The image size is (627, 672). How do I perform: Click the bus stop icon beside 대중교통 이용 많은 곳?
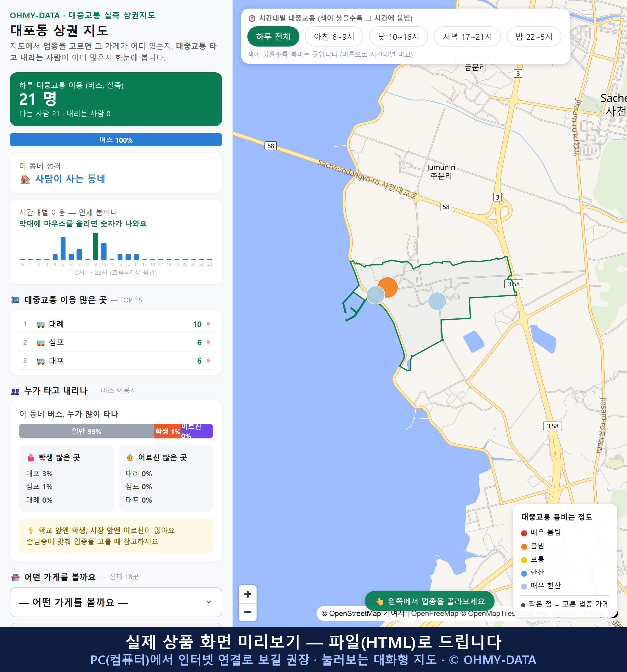tap(15, 300)
